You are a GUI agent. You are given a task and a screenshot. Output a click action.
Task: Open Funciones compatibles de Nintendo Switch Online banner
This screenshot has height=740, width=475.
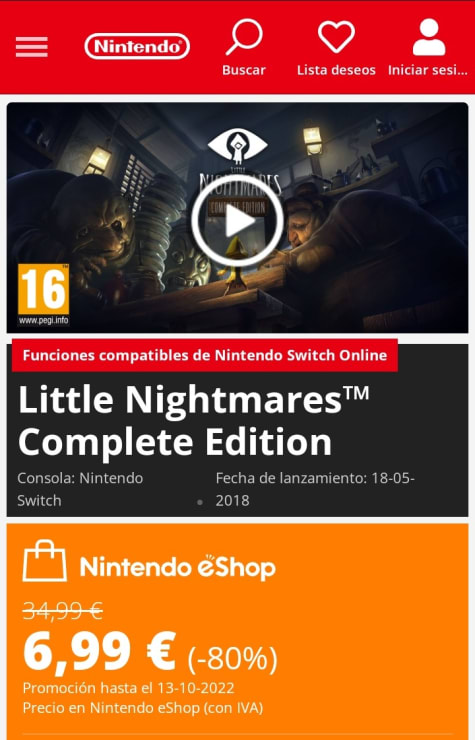[204, 355]
